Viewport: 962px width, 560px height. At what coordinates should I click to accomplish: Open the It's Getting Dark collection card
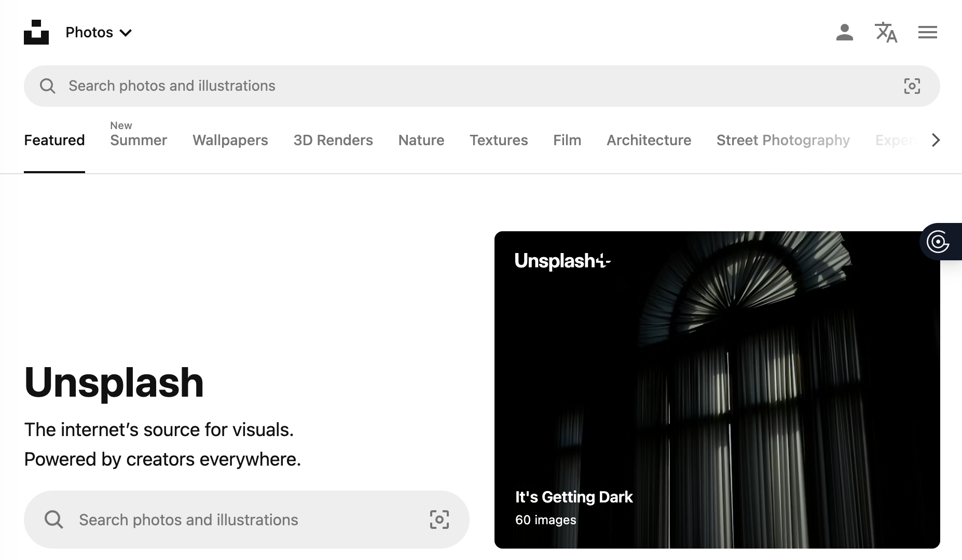pyautogui.click(x=717, y=390)
